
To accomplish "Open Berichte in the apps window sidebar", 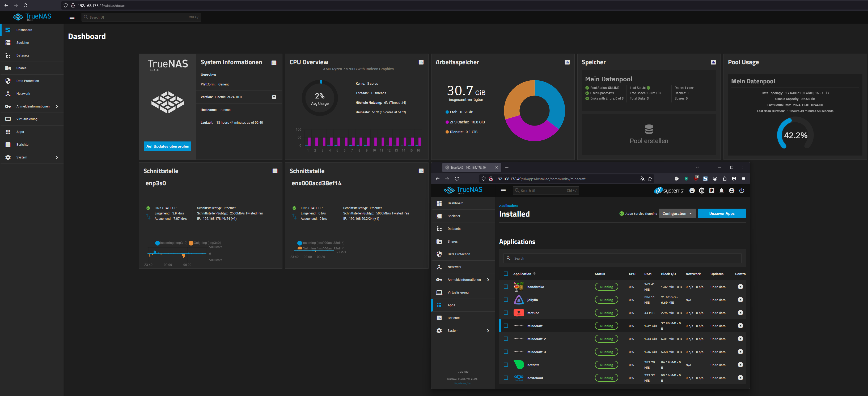I will click(x=463, y=318).
